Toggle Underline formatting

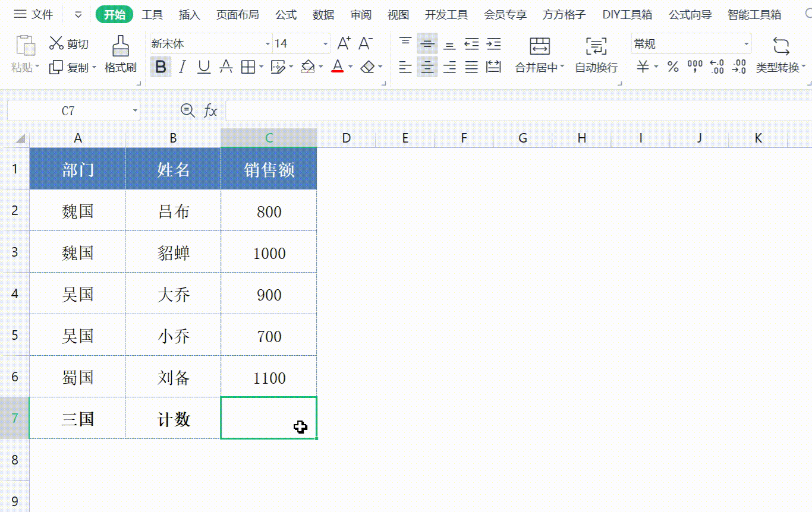point(204,67)
